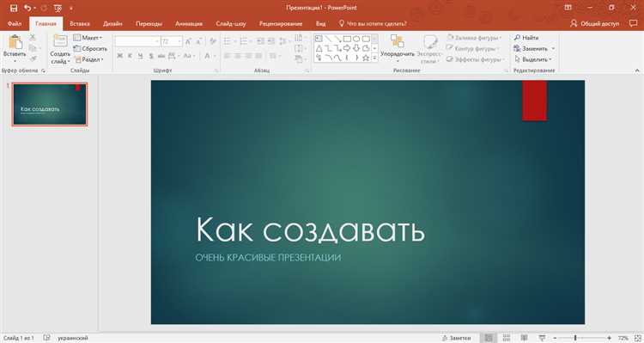
Task: Open the Файл tab
Action: [15, 24]
